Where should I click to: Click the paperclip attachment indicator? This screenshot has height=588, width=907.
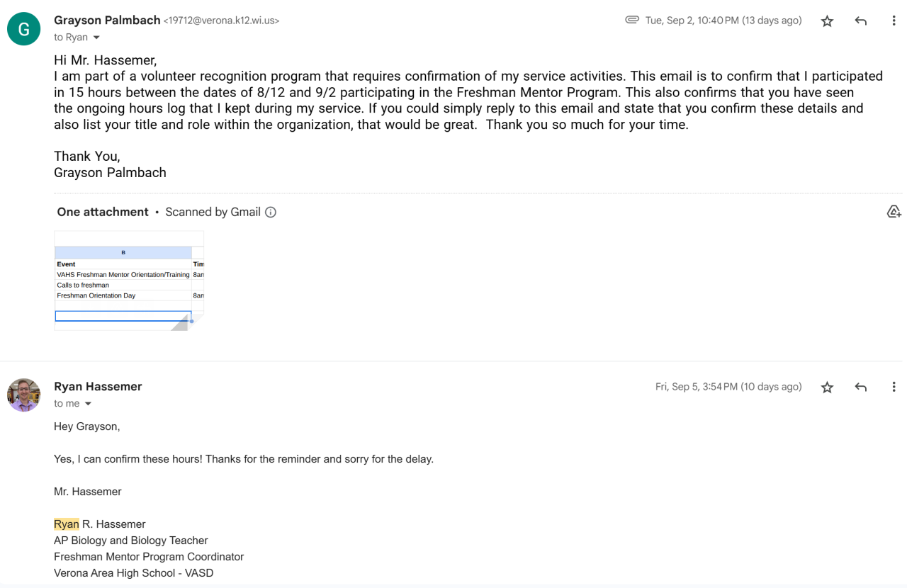click(631, 21)
